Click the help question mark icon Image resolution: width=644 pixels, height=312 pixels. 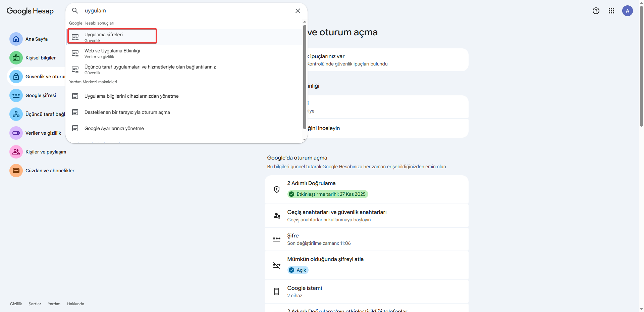[x=596, y=11]
